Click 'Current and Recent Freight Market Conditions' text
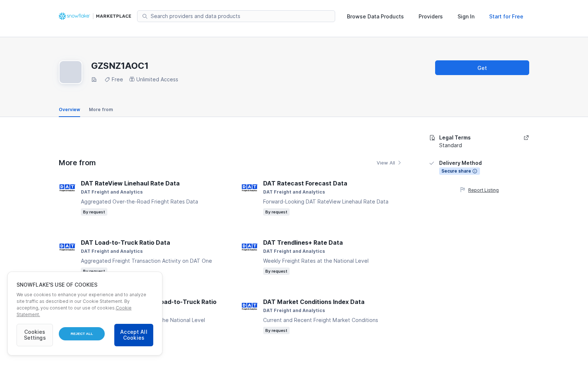588x368 pixels. [x=320, y=320]
